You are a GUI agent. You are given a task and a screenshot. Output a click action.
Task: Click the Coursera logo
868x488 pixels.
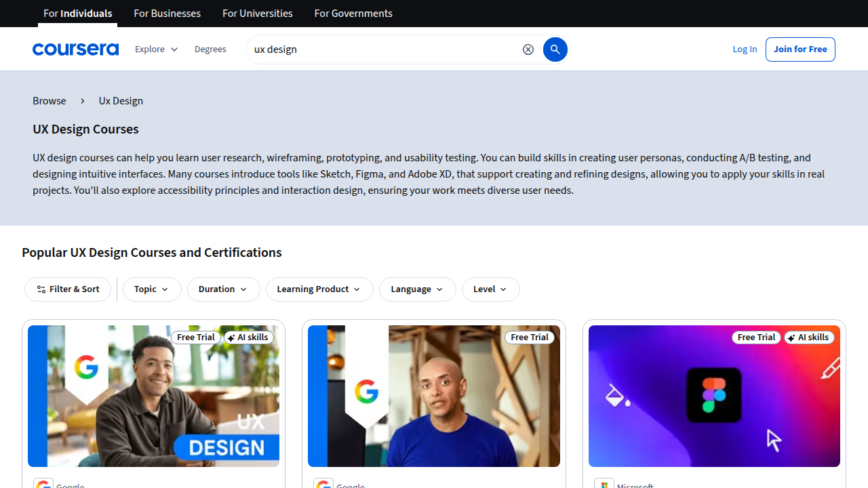tap(75, 49)
